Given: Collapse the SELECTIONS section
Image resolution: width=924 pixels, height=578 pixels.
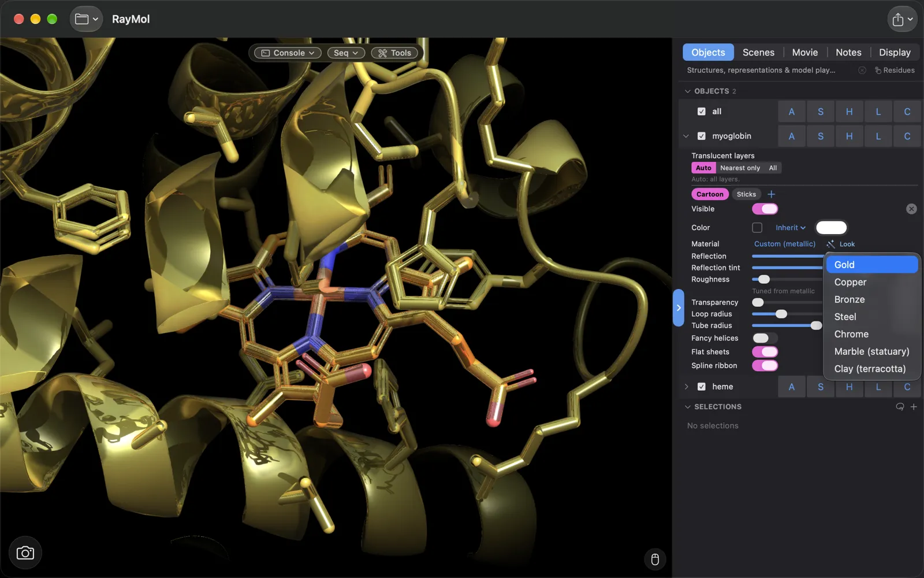Looking at the screenshot, I should 688,407.
